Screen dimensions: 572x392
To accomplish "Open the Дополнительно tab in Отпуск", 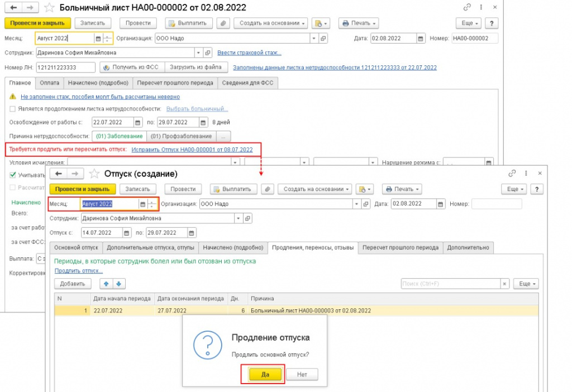I will pos(468,247).
